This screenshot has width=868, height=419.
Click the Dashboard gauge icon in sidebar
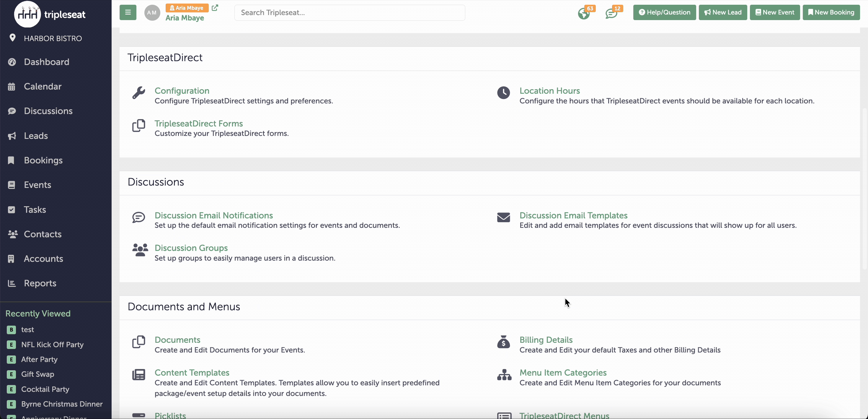point(12,62)
